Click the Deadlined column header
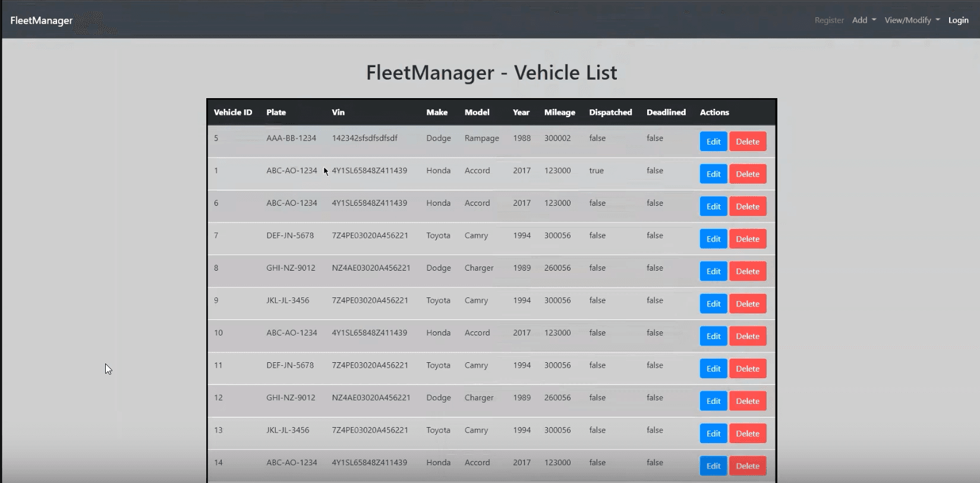 click(x=666, y=112)
